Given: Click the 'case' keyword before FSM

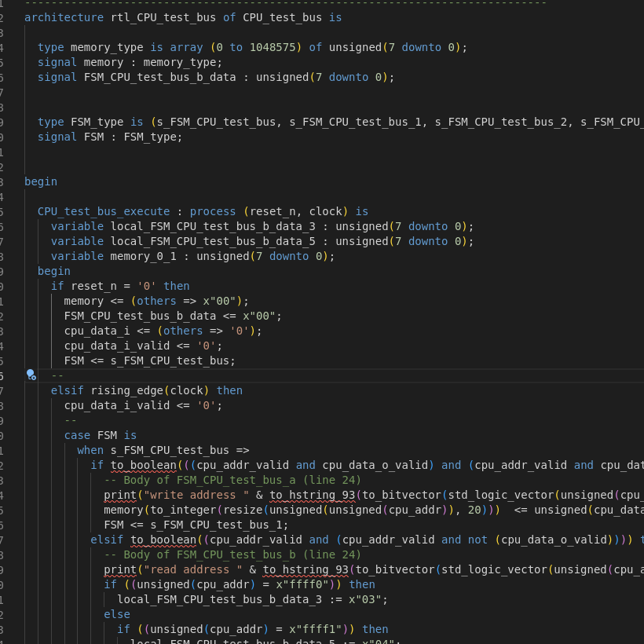Looking at the screenshot, I should (77, 435).
